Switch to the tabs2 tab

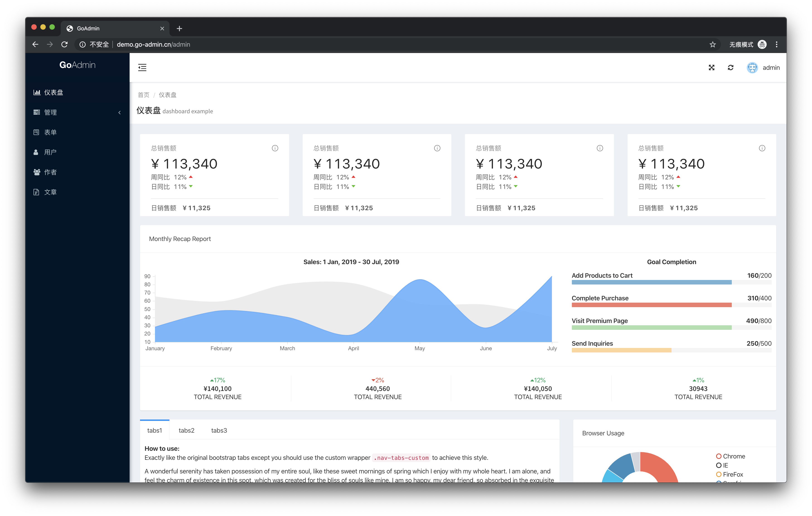tap(186, 430)
